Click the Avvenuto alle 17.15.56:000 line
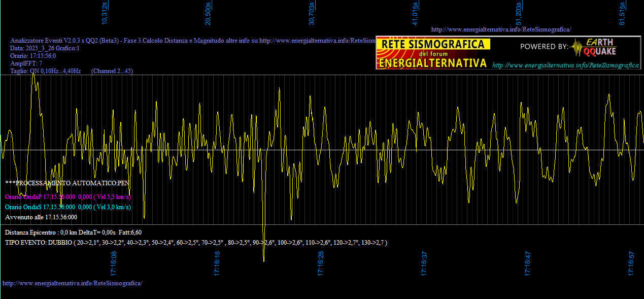 pos(41,217)
